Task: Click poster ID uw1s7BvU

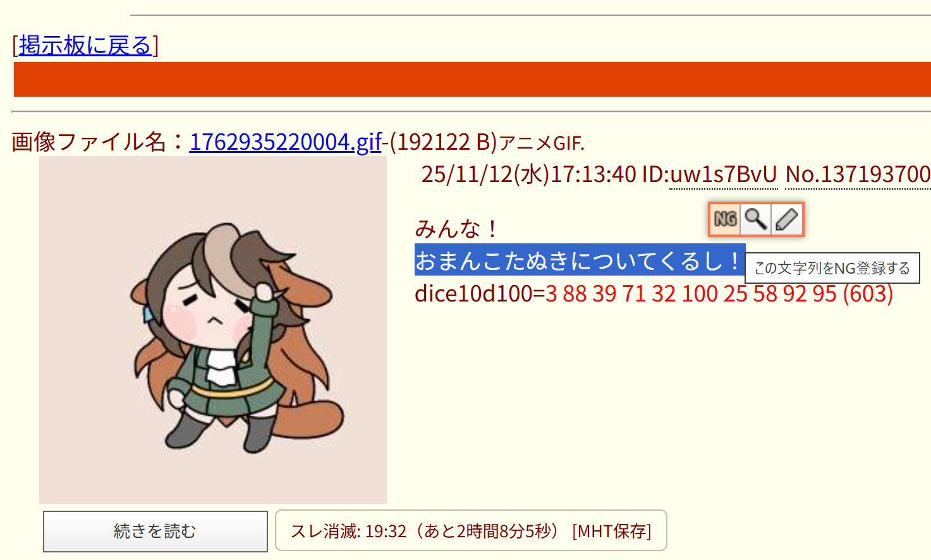Action: tap(723, 174)
